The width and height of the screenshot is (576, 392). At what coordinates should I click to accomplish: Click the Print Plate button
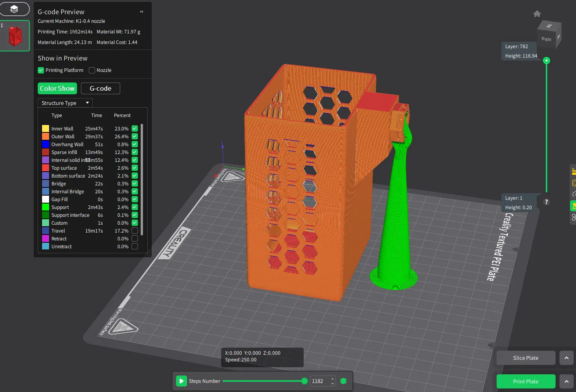click(x=525, y=381)
